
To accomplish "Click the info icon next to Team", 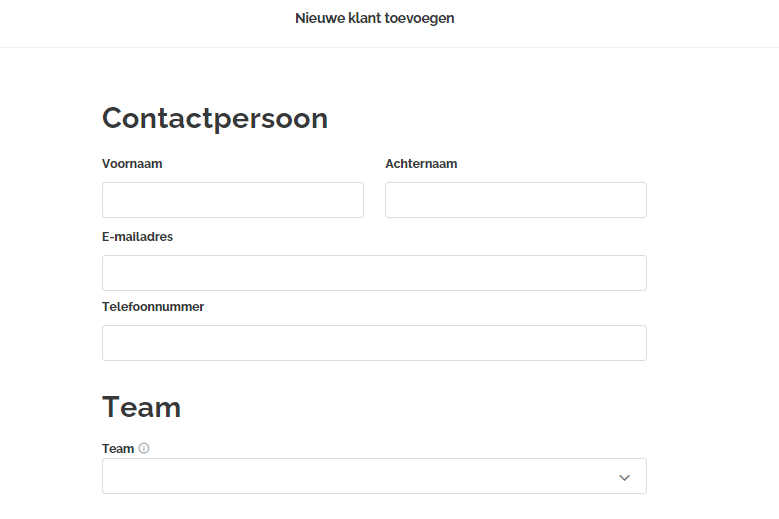I will [144, 449].
